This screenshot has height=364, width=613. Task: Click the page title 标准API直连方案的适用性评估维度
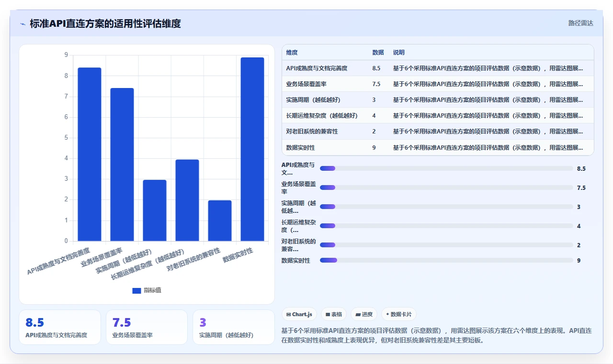105,23
